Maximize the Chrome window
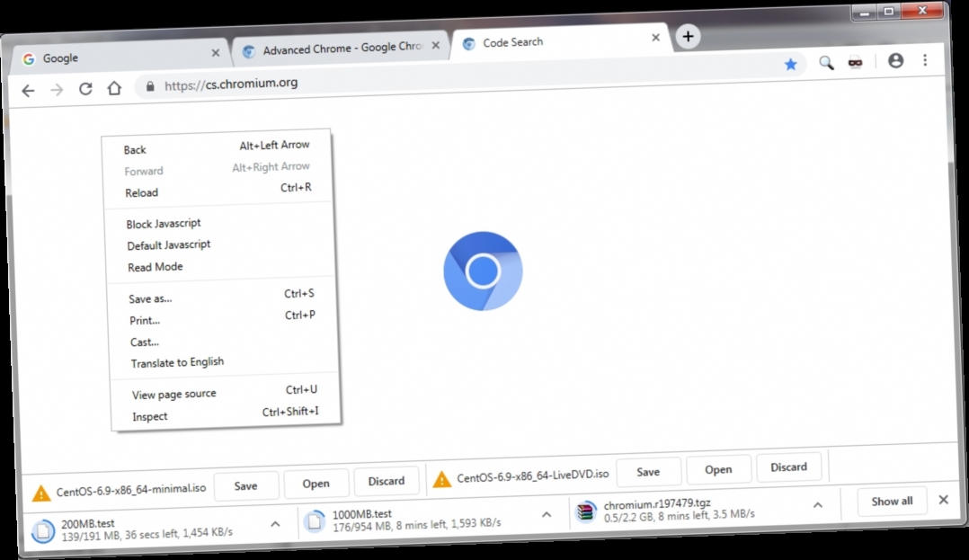This screenshot has width=969, height=560. (889, 12)
